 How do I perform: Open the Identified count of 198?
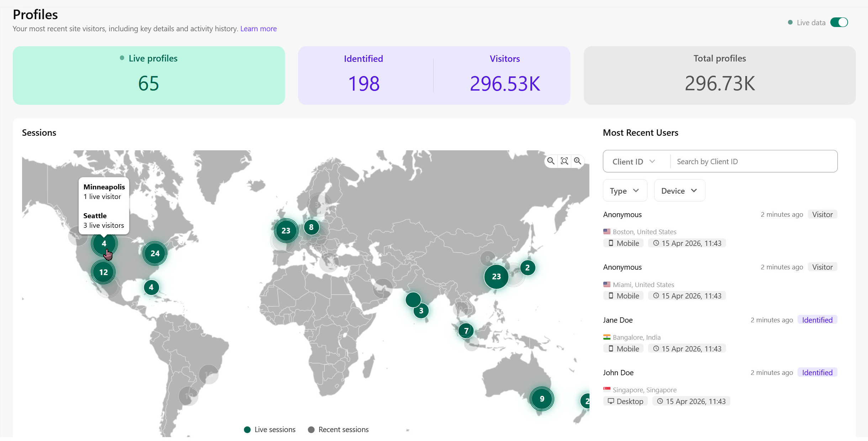pos(364,84)
